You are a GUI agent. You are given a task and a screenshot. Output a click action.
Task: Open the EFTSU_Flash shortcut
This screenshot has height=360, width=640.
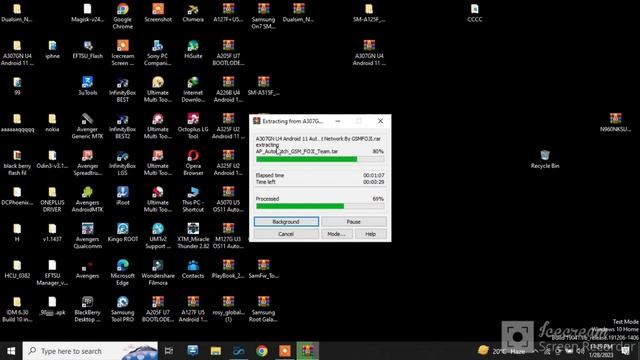[x=87, y=49]
